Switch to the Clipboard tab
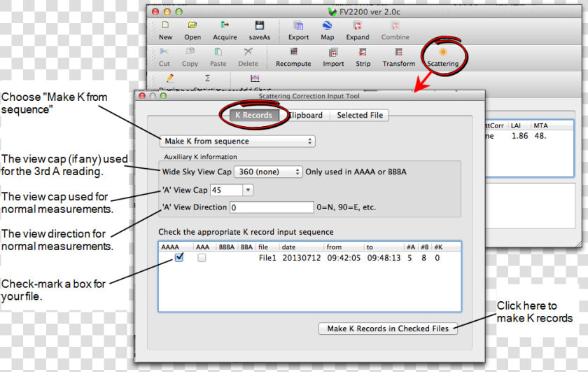This screenshot has height=372, width=588. [x=306, y=115]
